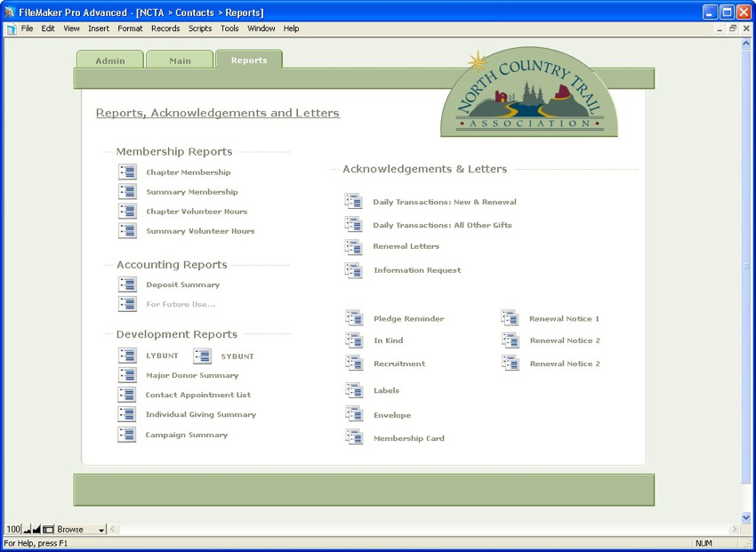Open the Browse mode pop-up menu
Image resolution: width=756 pixels, height=552 pixels.
(80, 530)
